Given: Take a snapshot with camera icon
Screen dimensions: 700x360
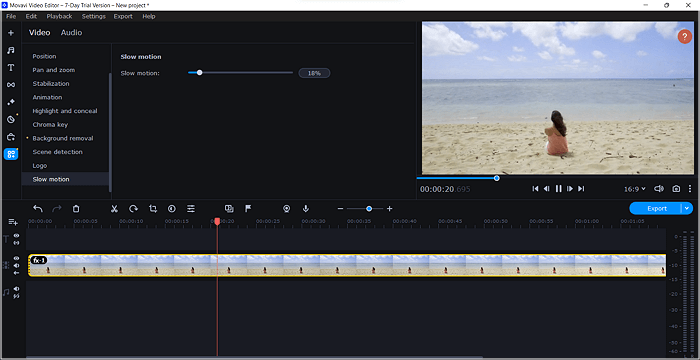Looking at the screenshot, I should (676, 189).
